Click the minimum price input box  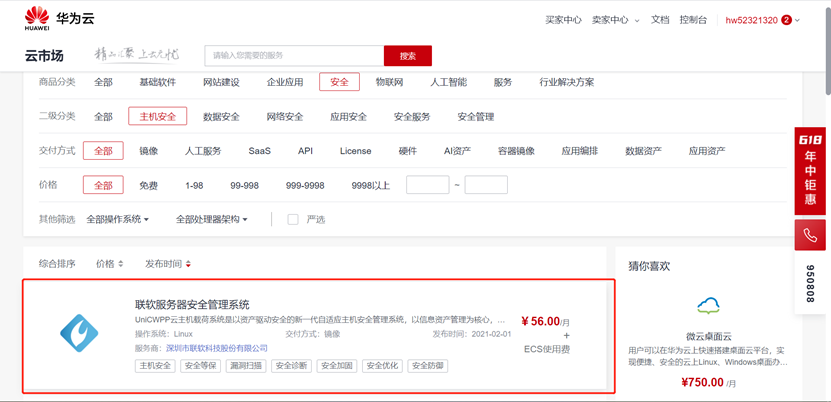[x=427, y=185]
